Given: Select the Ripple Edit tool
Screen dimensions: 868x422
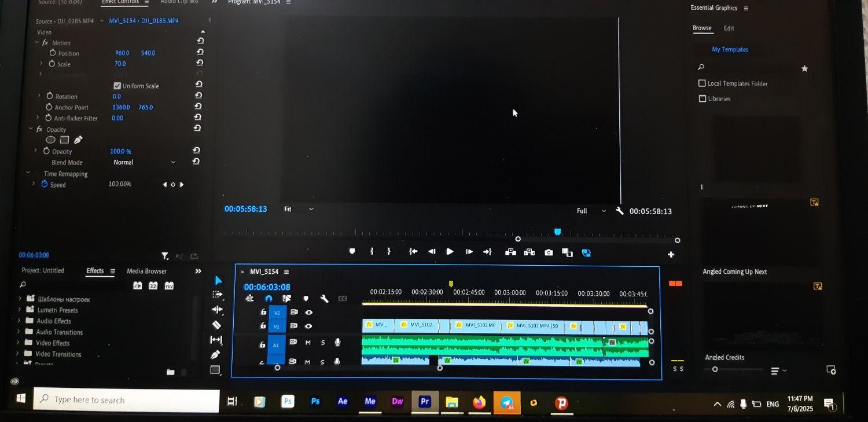Looking at the screenshot, I should [x=216, y=310].
